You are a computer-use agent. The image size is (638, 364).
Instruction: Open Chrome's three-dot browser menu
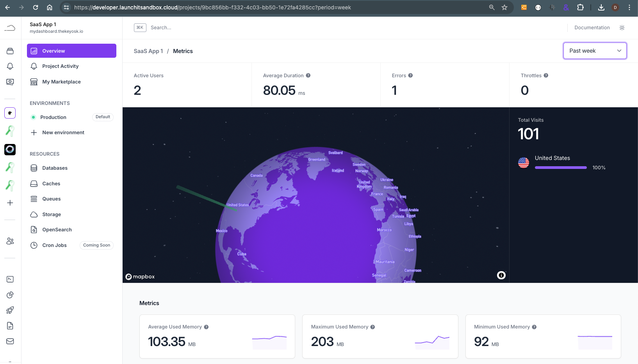(x=629, y=7)
